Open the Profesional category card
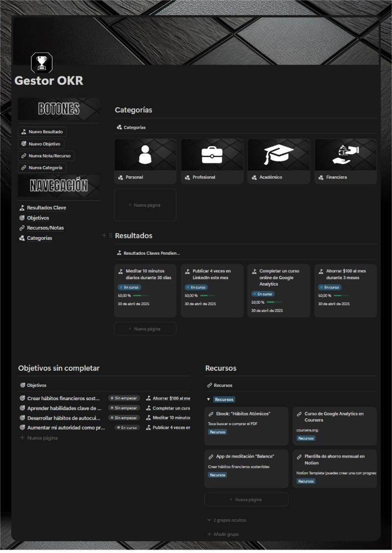Screen dimensions: 392x553 (212, 161)
